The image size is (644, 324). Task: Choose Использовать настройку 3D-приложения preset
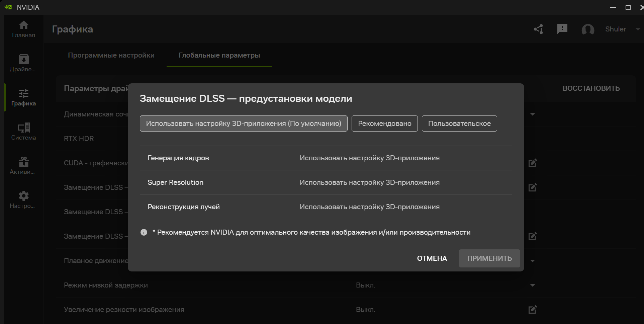click(x=243, y=123)
